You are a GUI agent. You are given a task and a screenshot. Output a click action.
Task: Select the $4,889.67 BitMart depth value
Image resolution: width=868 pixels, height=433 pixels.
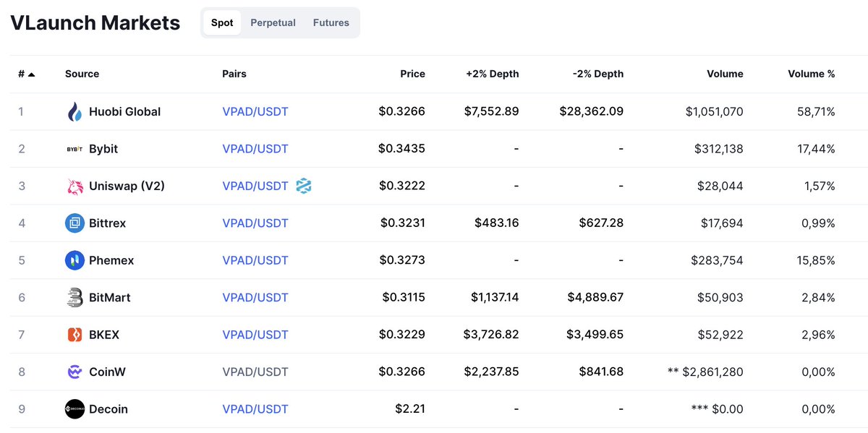[595, 297]
